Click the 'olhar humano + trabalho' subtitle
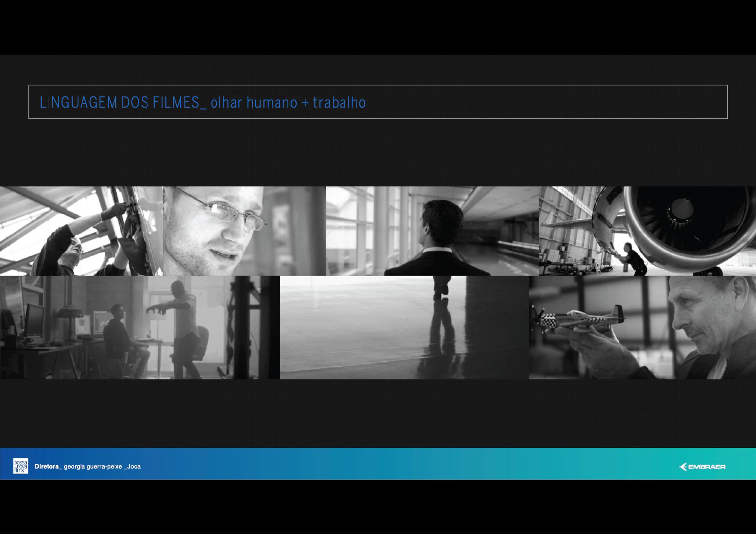Screen dimensions: 756x534 288,102
